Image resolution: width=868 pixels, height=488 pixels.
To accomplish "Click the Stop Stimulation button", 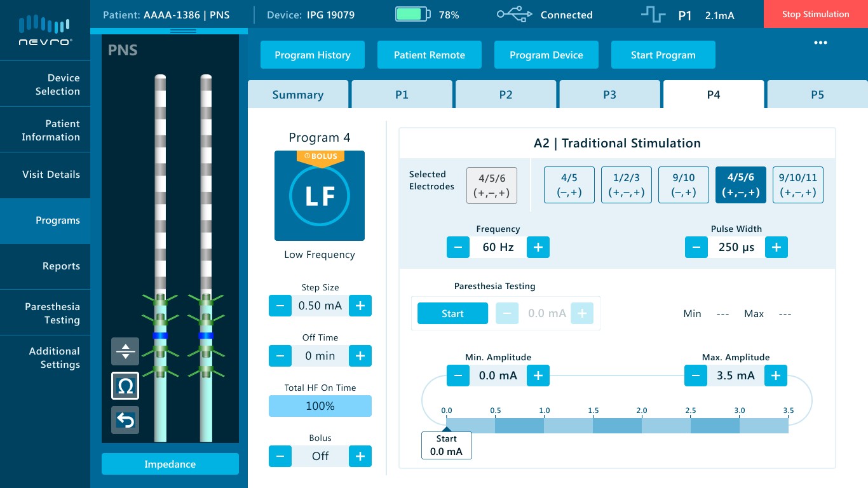I will tap(816, 14).
